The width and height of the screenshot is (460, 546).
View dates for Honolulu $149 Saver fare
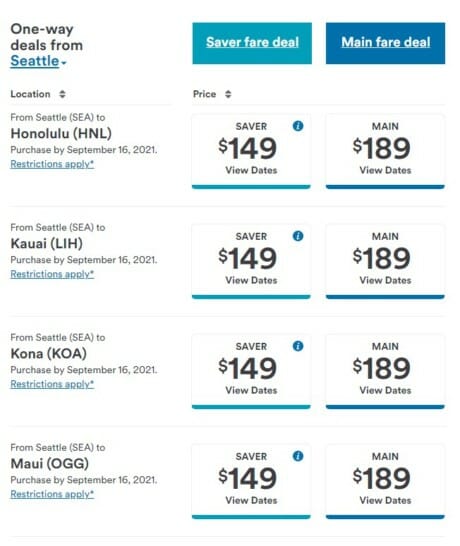[251, 151]
